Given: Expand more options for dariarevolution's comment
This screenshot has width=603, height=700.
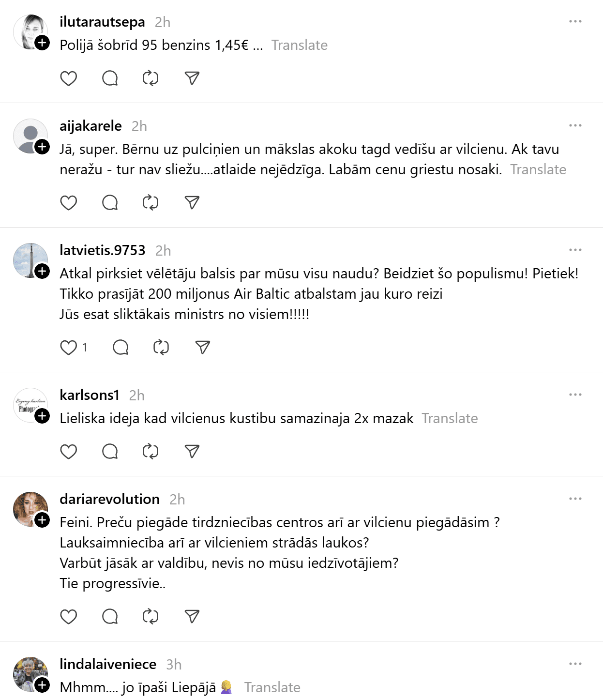Looking at the screenshot, I should (575, 499).
